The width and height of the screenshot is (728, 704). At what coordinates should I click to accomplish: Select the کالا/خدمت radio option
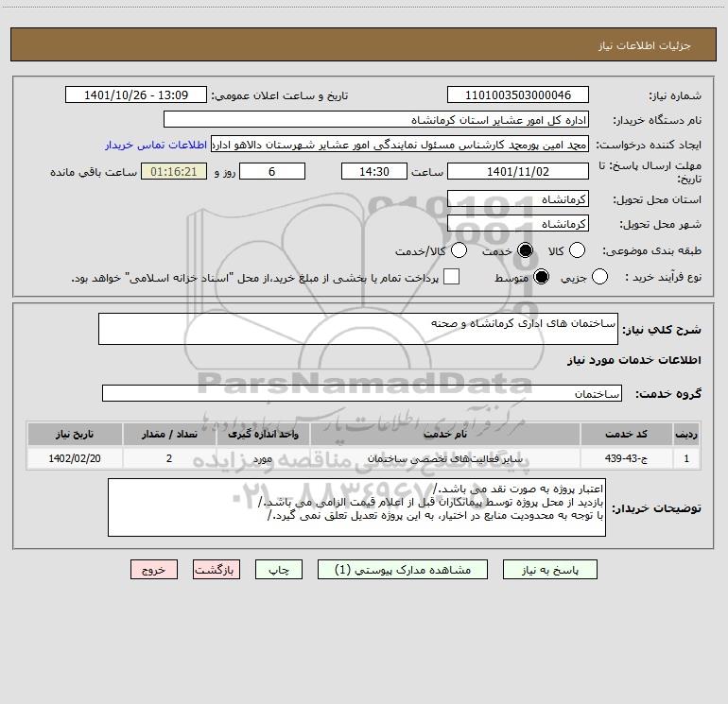pyautogui.click(x=459, y=250)
